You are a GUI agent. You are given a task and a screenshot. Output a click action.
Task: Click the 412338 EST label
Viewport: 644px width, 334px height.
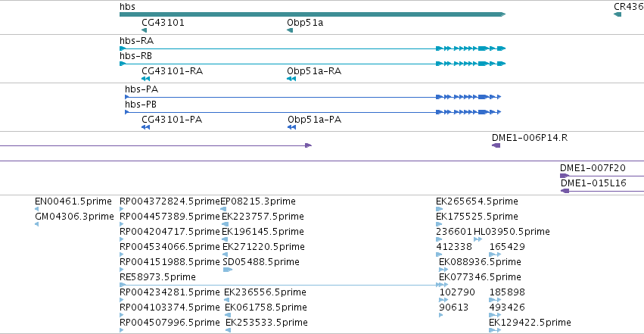[x=454, y=247]
